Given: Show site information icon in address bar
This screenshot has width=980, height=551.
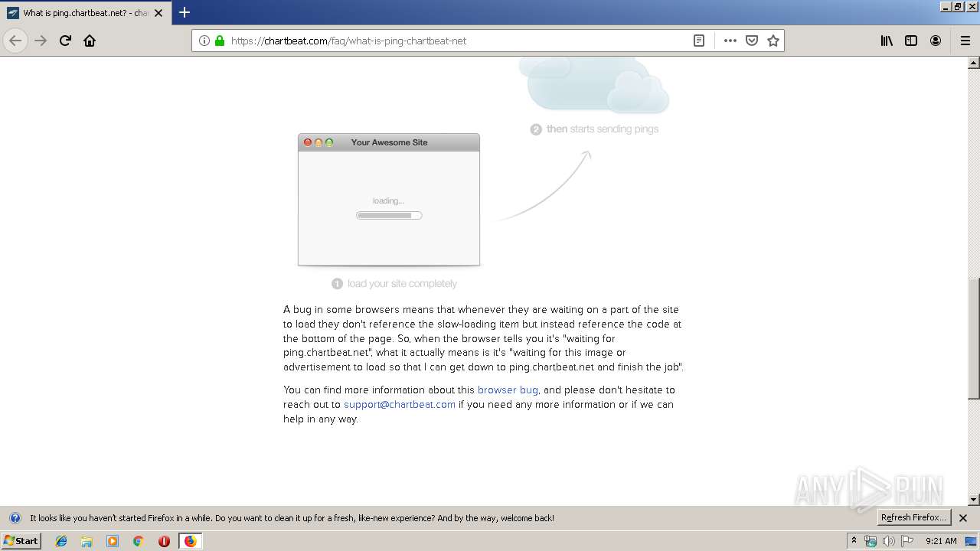Looking at the screenshot, I should click(x=204, y=41).
